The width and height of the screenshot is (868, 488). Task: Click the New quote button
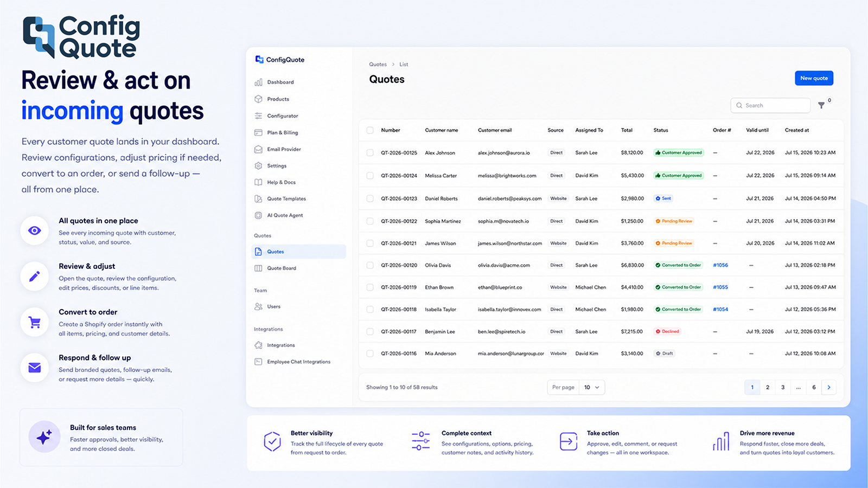814,78
